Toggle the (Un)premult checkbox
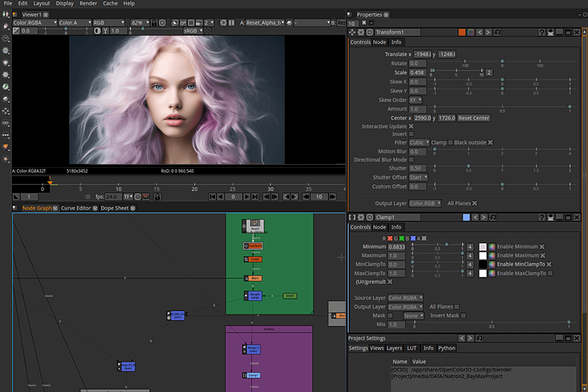Viewport: 588px width, 392px height. (390, 282)
